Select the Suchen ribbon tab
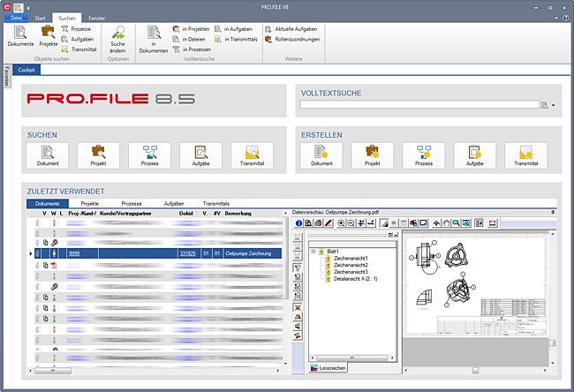574x392 pixels. pyautogui.click(x=67, y=18)
